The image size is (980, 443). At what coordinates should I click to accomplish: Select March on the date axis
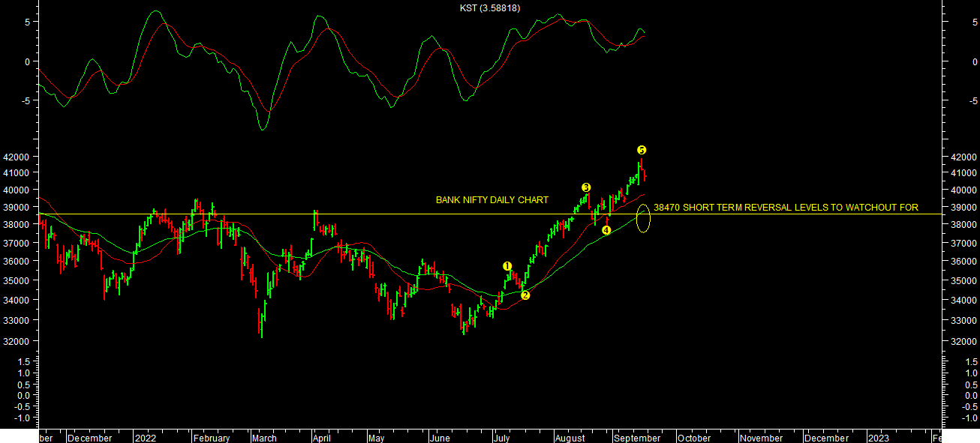pos(264,438)
